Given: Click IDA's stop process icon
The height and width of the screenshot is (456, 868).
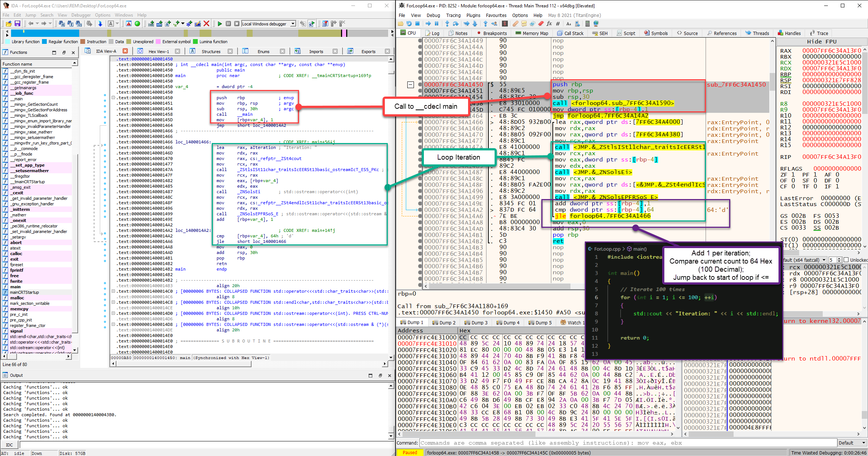Looking at the screenshot, I should [237, 24].
